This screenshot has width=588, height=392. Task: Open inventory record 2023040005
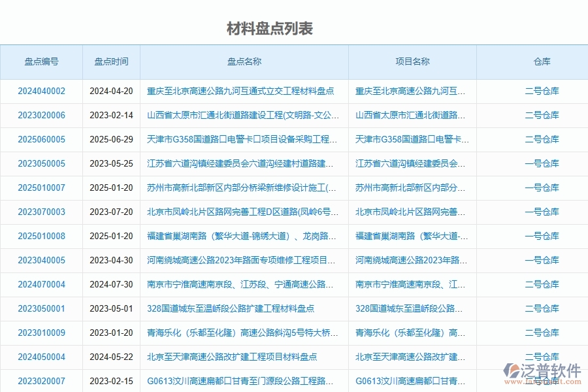[42, 261]
